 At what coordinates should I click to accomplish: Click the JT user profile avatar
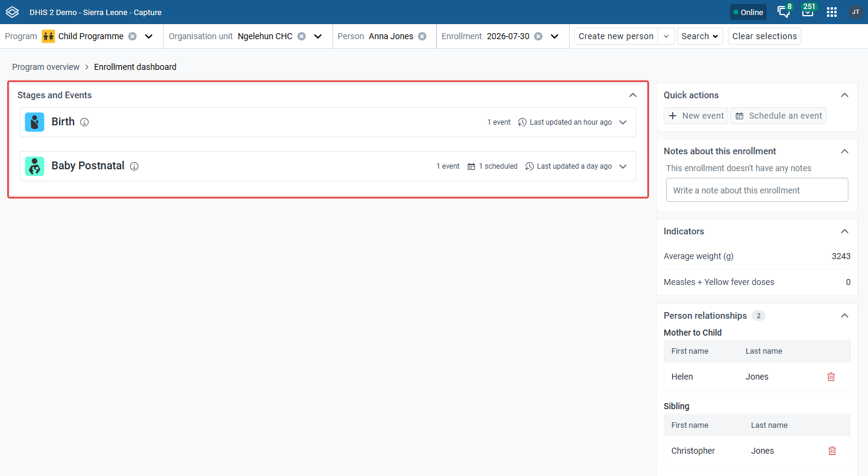(856, 12)
